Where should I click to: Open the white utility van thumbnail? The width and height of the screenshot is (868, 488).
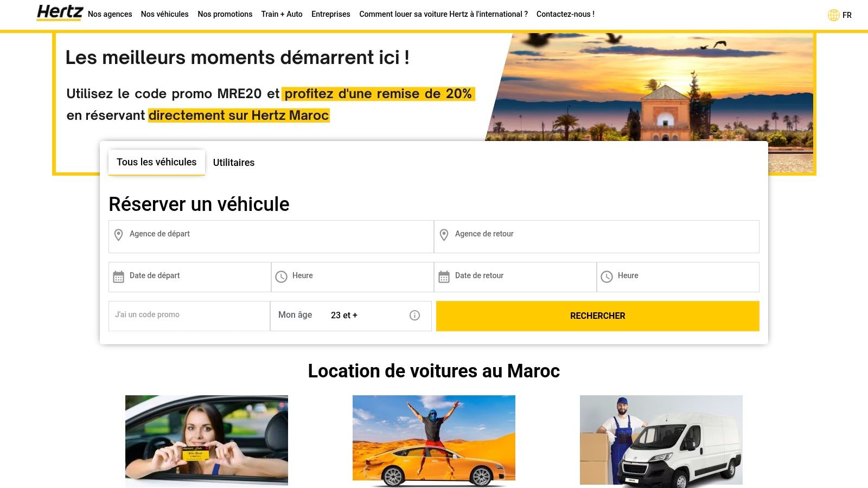(x=661, y=440)
